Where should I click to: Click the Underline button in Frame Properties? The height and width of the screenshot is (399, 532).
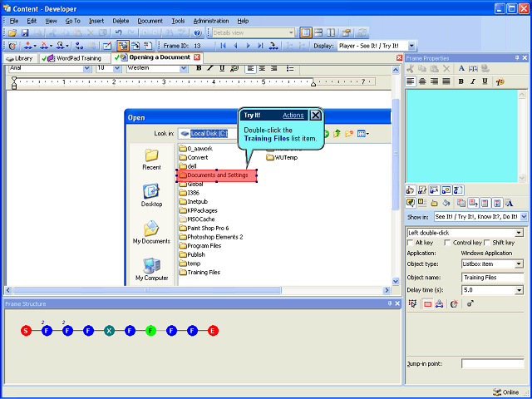(x=485, y=81)
